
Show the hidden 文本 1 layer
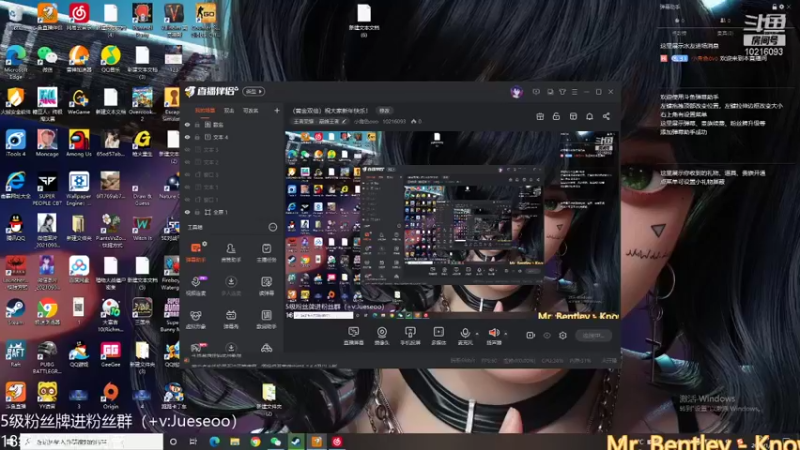[x=187, y=187]
